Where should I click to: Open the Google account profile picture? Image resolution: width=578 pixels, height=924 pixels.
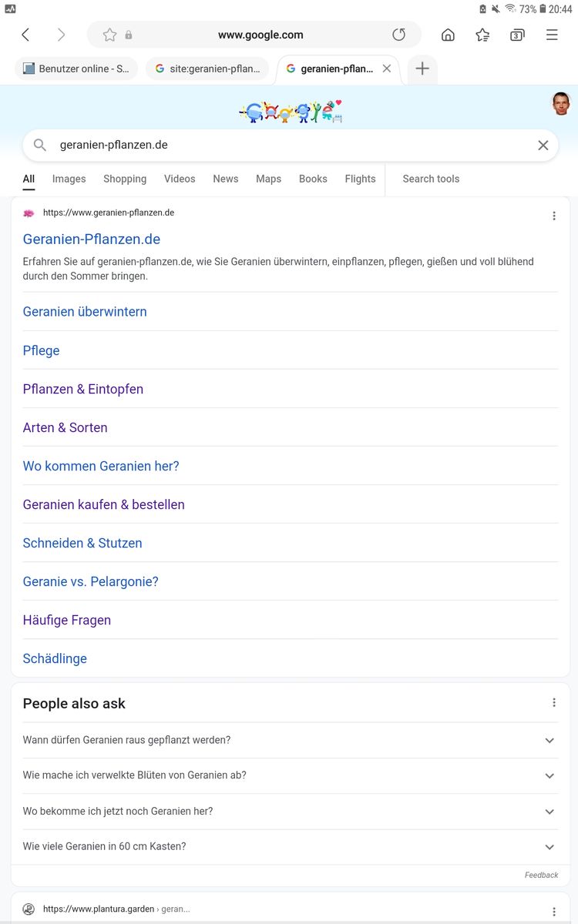tap(561, 103)
